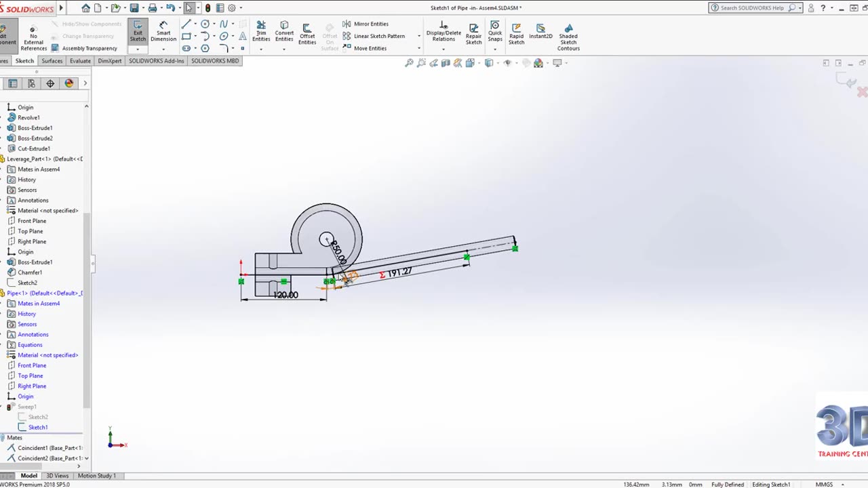Undo the last action with the Undo icon
The width and height of the screenshot is (868, 488).
(170, 8)
